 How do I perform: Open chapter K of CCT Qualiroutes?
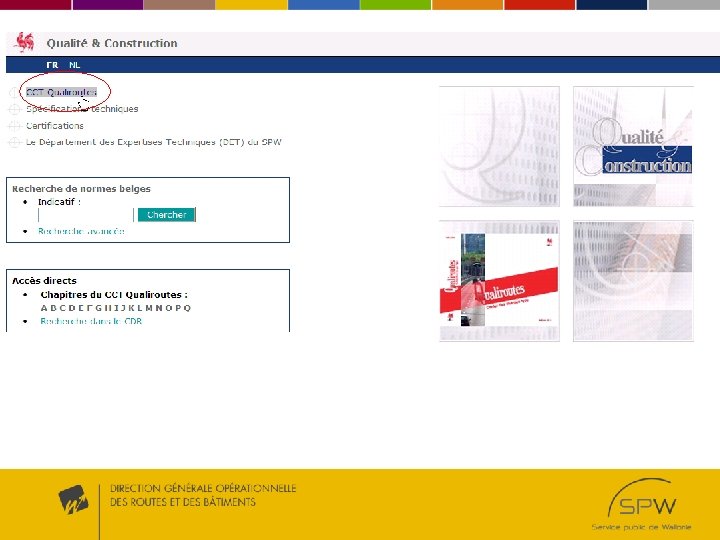pyautogui.click(x=131, y=308)
